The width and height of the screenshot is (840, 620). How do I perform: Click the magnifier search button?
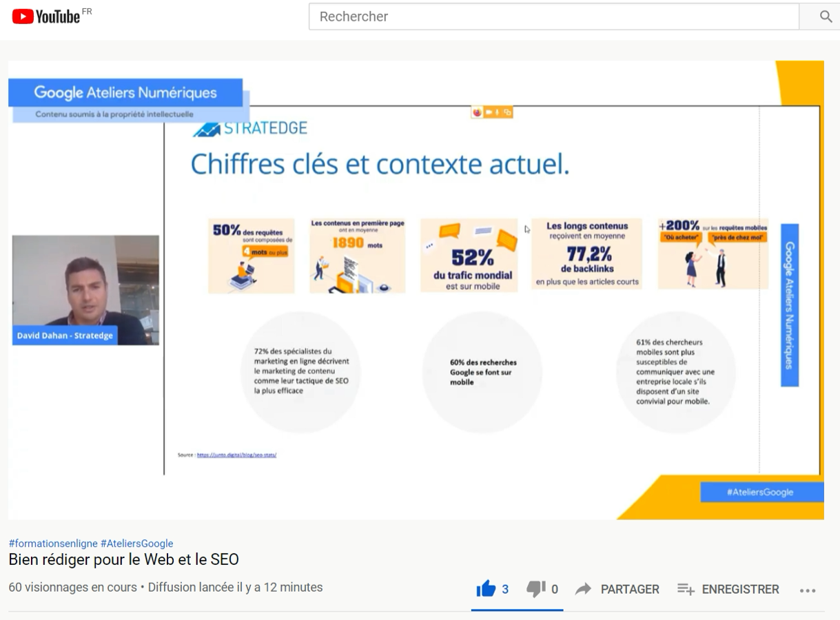pyautogui.click(x=826, y=17)
